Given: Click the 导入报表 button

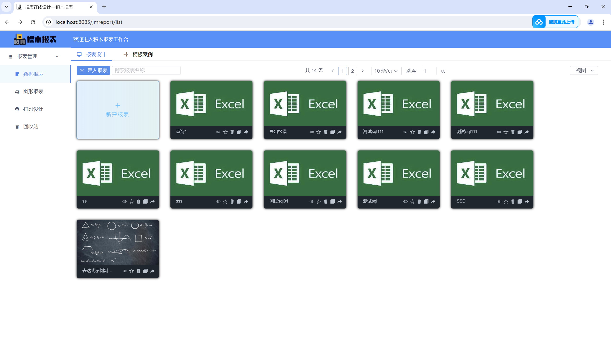Looking at the screenshot, I should [x=93, y=70].
